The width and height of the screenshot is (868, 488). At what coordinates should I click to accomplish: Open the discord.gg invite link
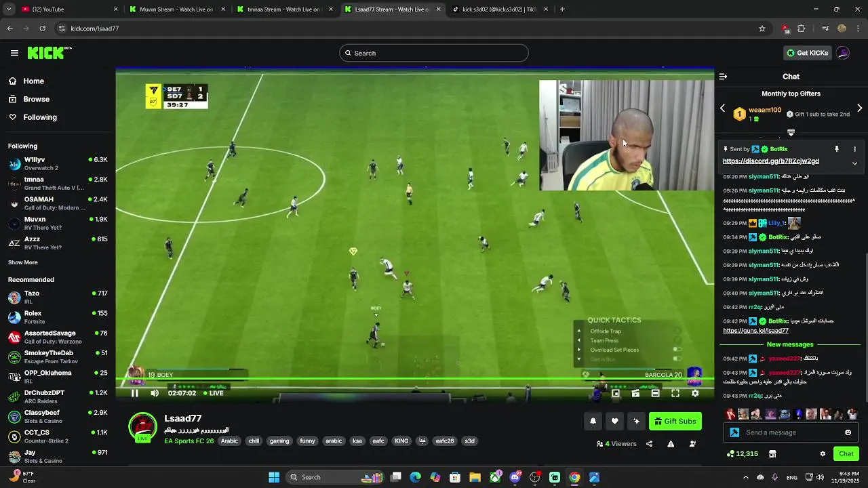(x=771, y=161)
